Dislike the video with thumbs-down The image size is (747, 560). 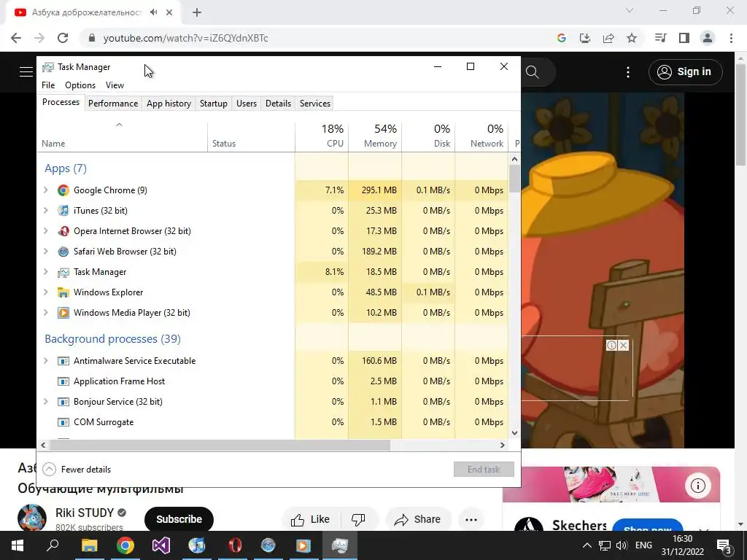[358, 519]
